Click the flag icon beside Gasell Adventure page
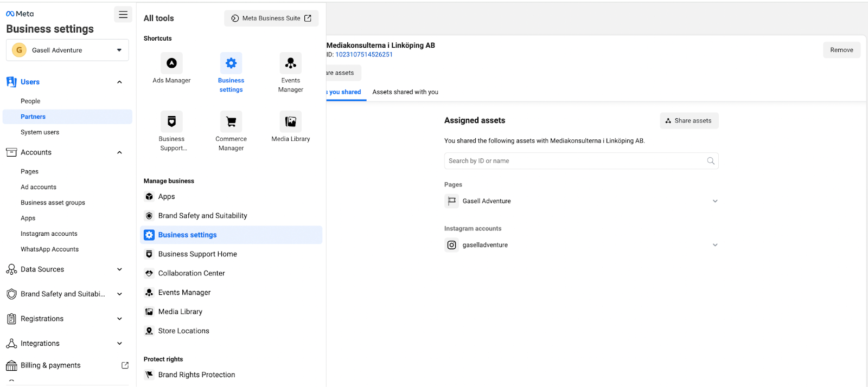Image resolution: width=868 pixels, height=387 pixels. (x=451, y=201)
